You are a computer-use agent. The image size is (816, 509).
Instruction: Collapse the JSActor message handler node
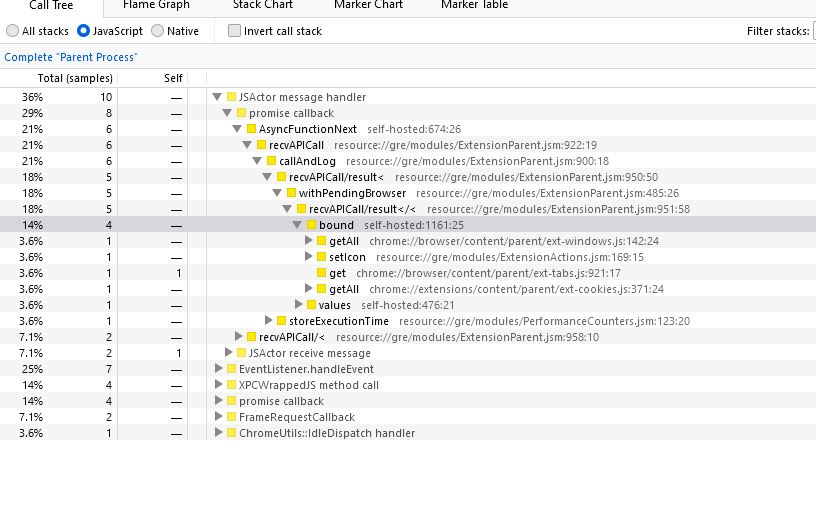pos(217,97)
